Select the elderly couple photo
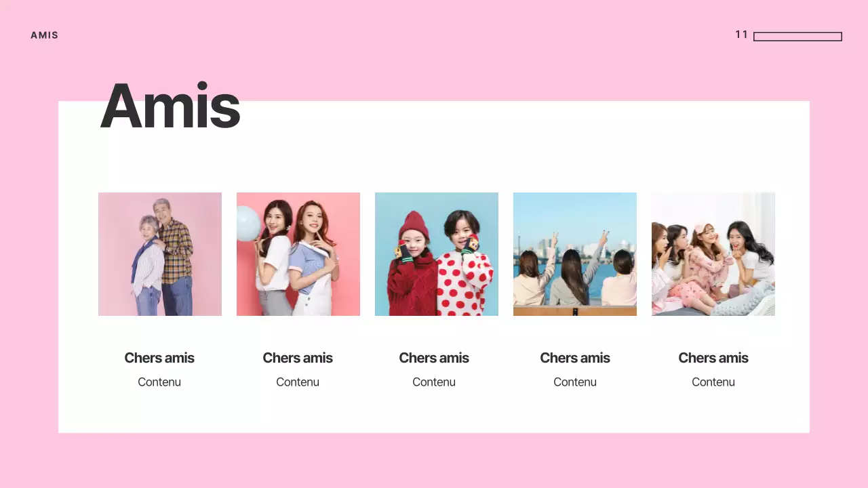Image resolution: width=868 pixels, height=488 pixels. (x=160, y=254)
